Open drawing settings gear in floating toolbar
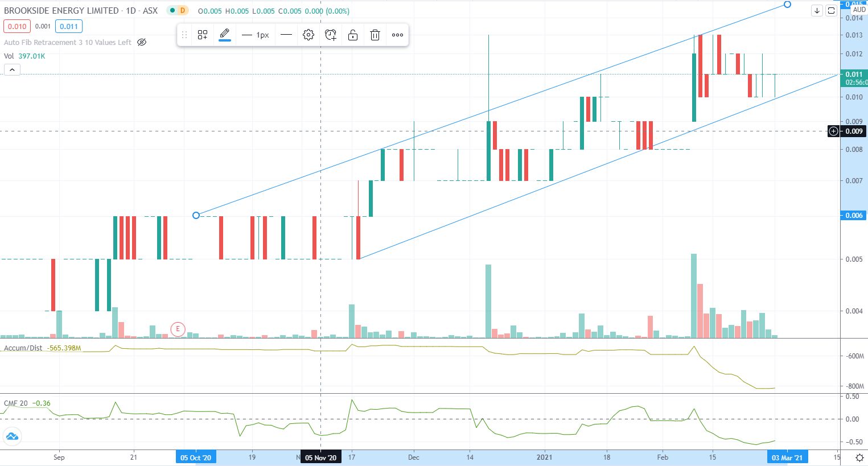Screen dimensions: 868x466 point(308,35)
